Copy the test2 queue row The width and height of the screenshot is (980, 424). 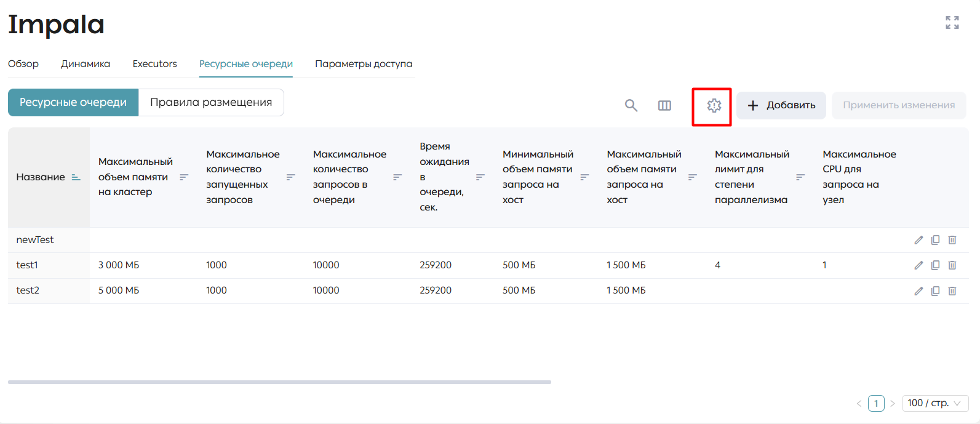click(x=935, y=291)
